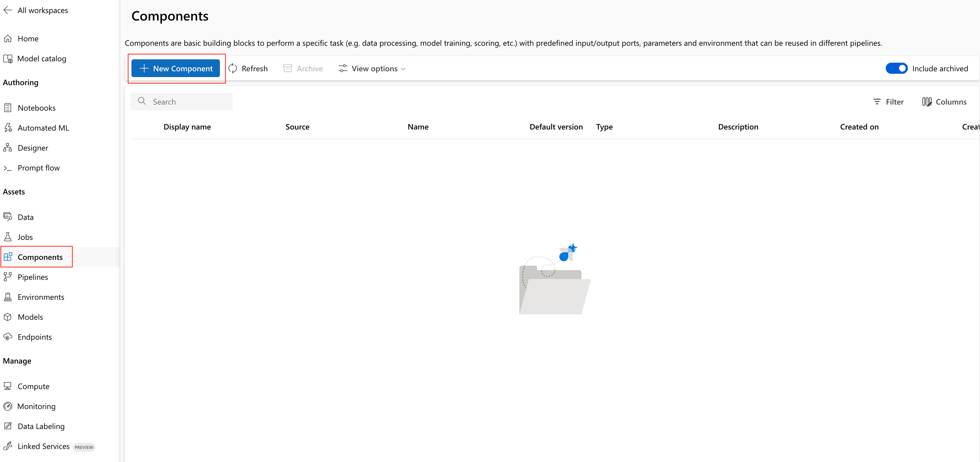980x462 pixels.
Task: Go to Prompt flow
Action: (x=39, y=168)
